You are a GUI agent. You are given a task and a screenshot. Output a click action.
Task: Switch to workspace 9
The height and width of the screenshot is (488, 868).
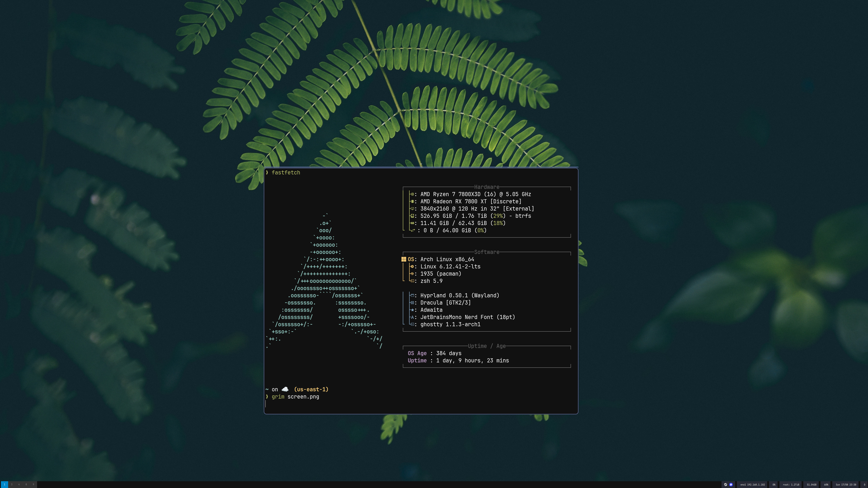click(x=33, y=485)
